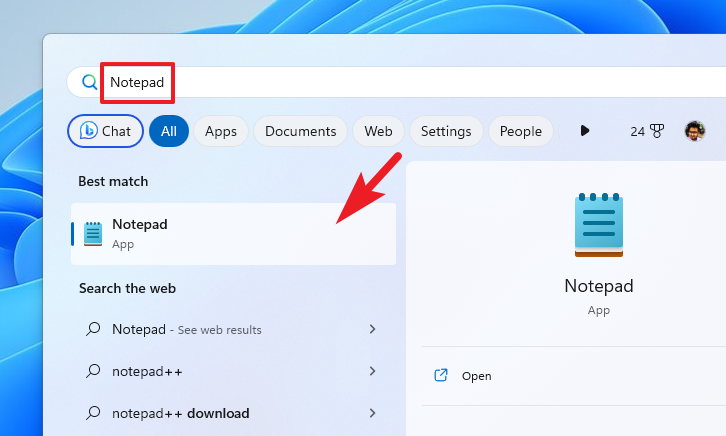Screen dimensions: 726x436
Task: Switch to Settings filter
Action: coord(446,131)
